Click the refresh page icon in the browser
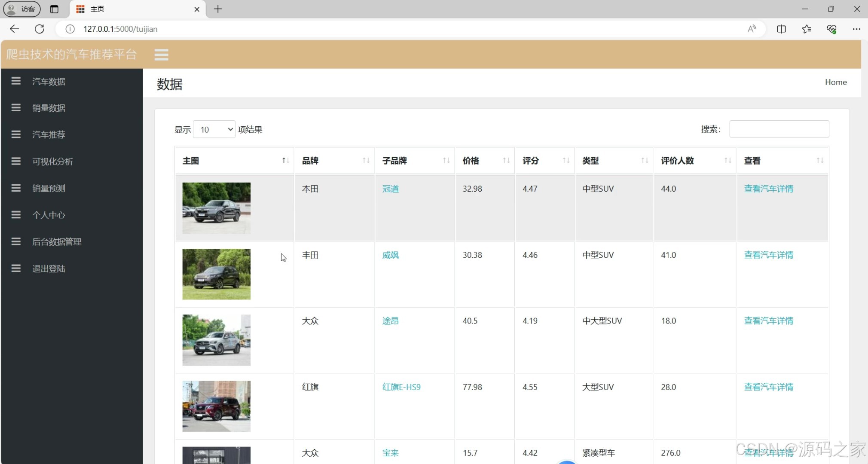 point(40,29)
